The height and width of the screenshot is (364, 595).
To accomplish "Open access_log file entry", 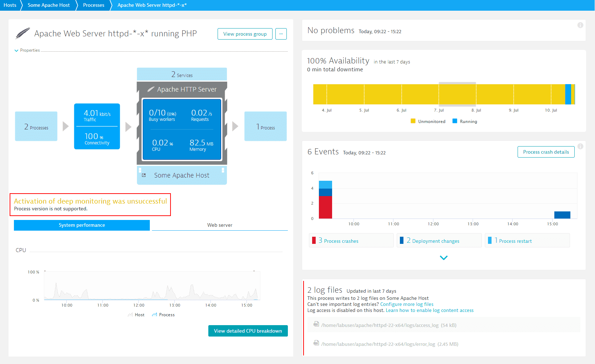I will (444, 325).
